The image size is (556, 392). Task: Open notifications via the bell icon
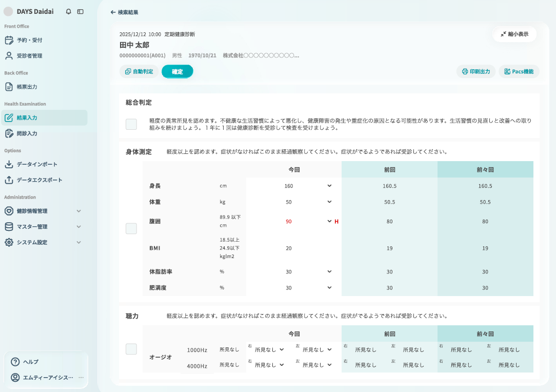(x=68, y=11)
